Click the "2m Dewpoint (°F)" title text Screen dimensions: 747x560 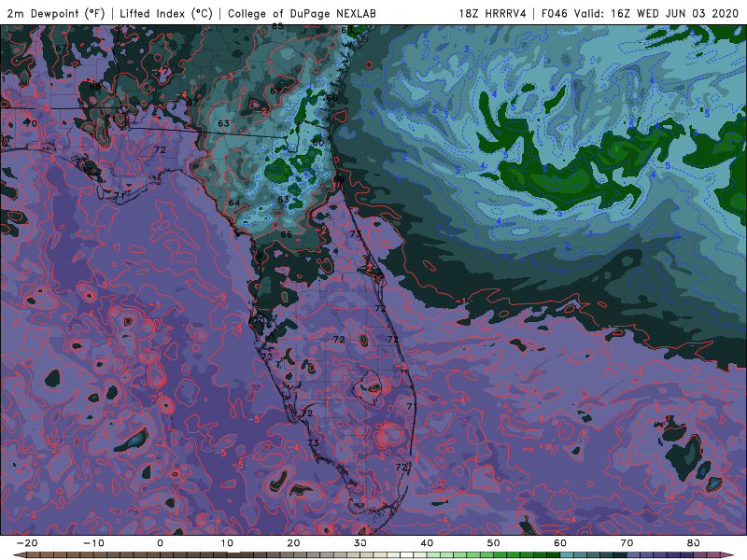[55, 13]
